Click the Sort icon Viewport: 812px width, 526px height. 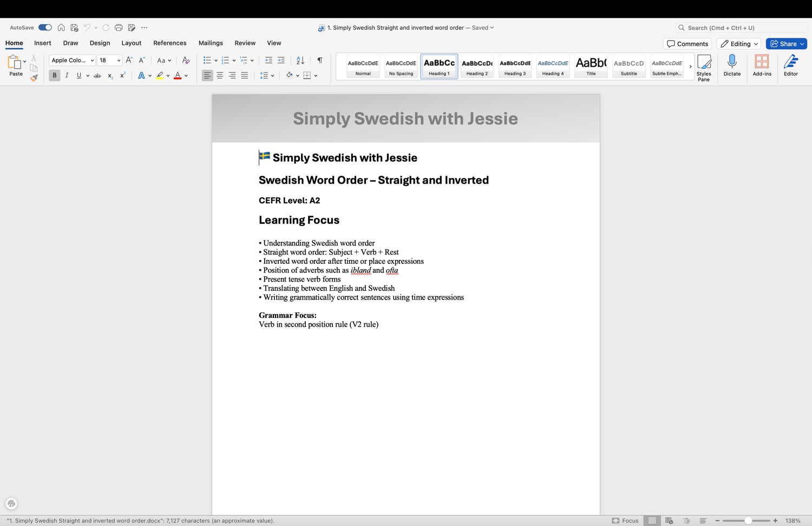(x=300, y=60)
